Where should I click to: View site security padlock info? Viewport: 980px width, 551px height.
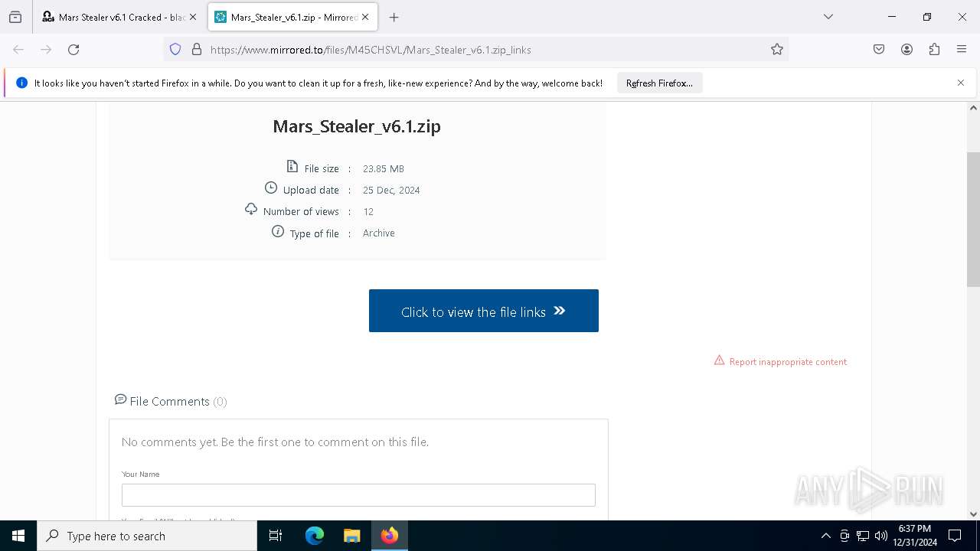coord(197,50)
